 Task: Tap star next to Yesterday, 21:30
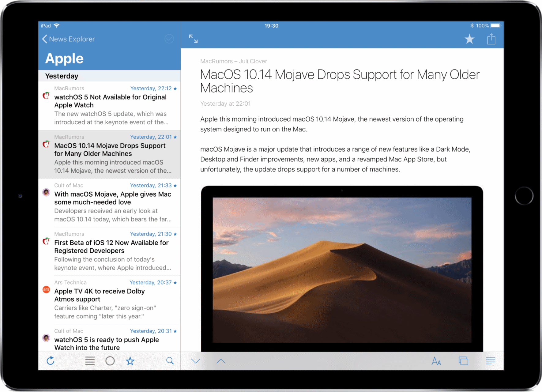pos(175,234)
